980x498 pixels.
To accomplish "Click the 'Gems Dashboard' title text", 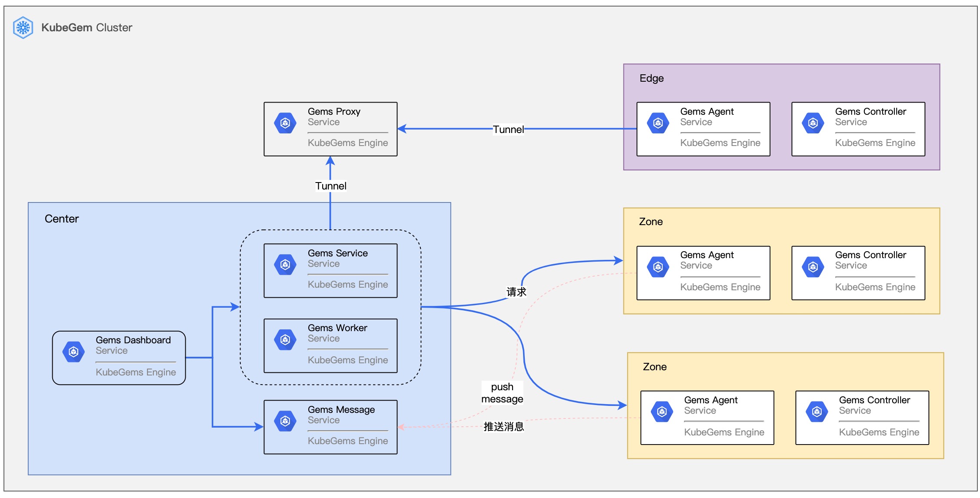I will pyautogui.click(x=133, y=340).
